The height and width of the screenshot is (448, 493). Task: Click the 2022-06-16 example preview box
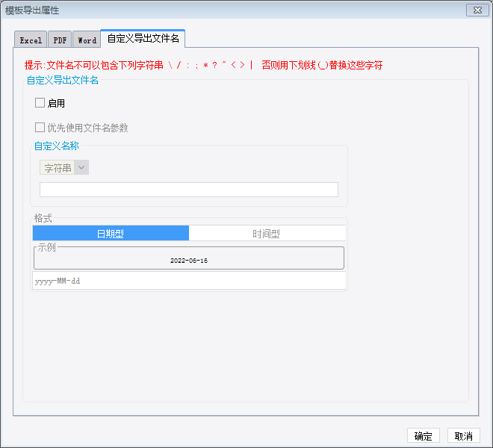(189, 258)
